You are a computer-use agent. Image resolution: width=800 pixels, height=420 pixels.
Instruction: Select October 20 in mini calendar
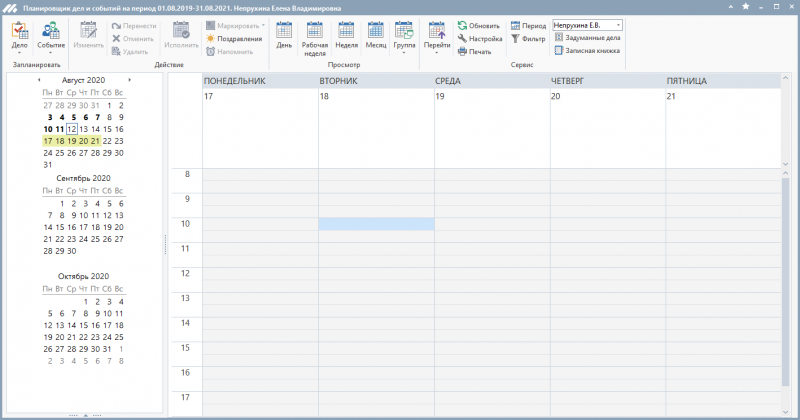point(60,337)
